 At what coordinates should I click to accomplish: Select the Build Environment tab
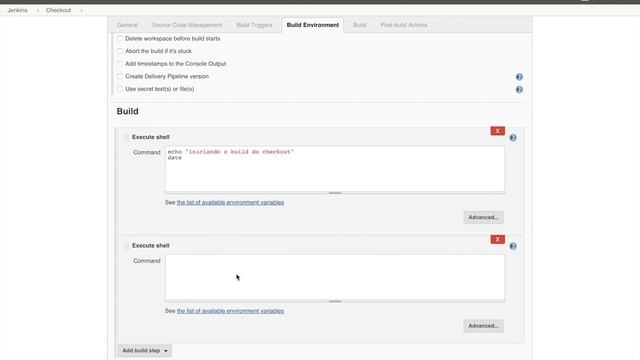[x=313, y=25]
